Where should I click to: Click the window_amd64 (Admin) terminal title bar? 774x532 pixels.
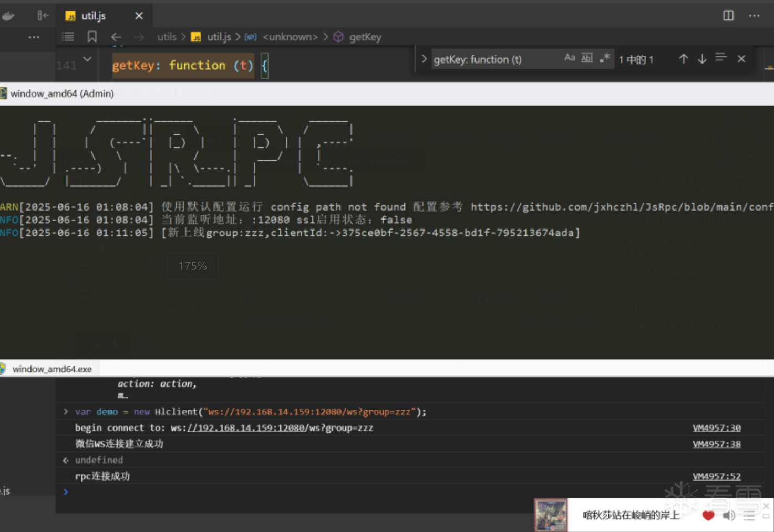(x=387, y=93)
